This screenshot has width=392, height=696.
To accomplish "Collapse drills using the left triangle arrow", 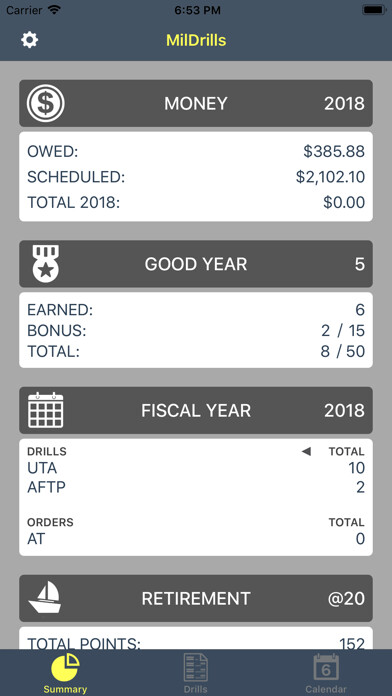I will pyautogui.click(x=306, y=452).
